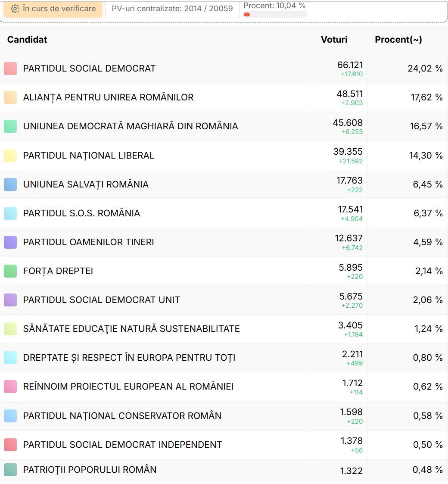Viewport: 448px width, 484px height.
Task: Click the blue swatch for Uniunea Salvați România
Action: coord(10,184)
